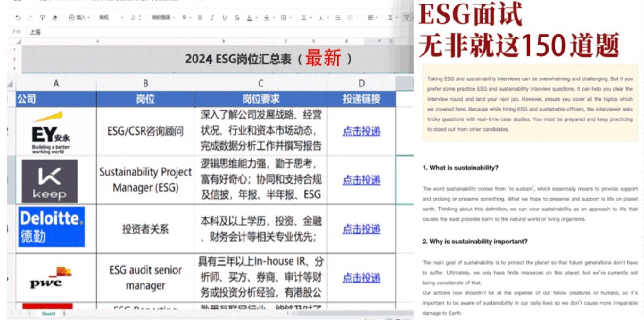Select the ESG/CSR咨询顾问 cell
This screenshot has height=320, width=644.
point(146,131)
